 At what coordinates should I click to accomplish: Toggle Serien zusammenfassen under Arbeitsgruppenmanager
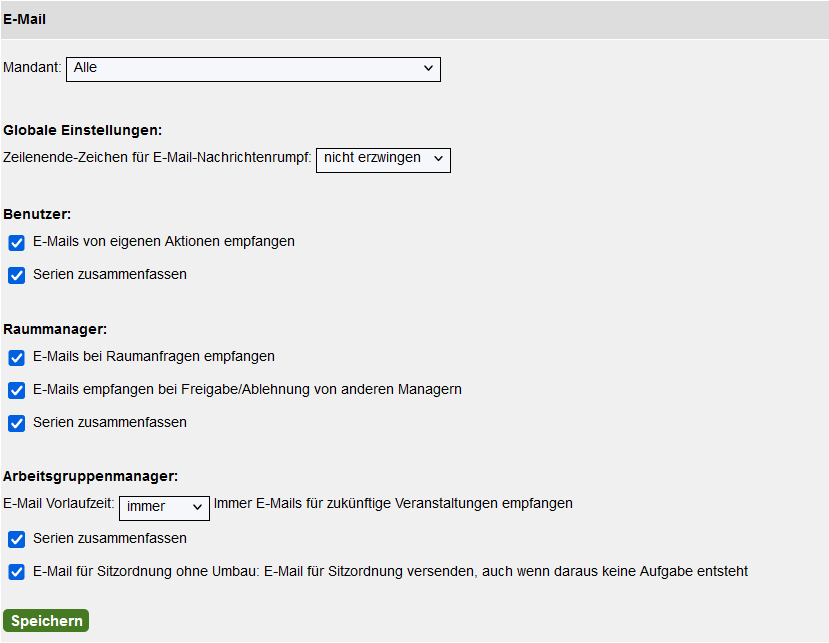pyautogui.click(x=16, y=540)
